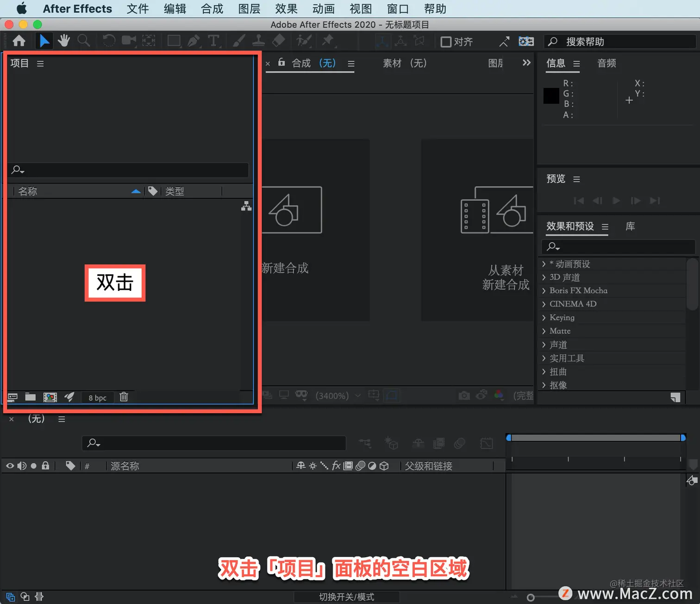Select the Type text tool
700x604 pixels.
pyautogui.click(x=213, y=41)
